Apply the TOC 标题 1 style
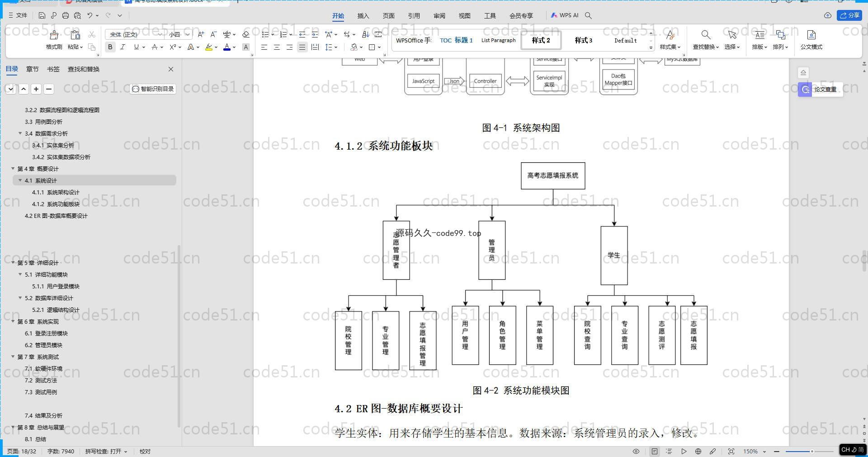The height and width of the screenshot is (457, 868). point(456,40)
